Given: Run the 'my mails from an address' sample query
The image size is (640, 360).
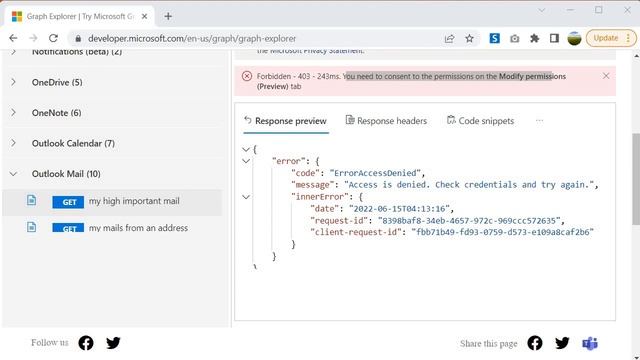Looking at the screenshot, I should point(138,228).
